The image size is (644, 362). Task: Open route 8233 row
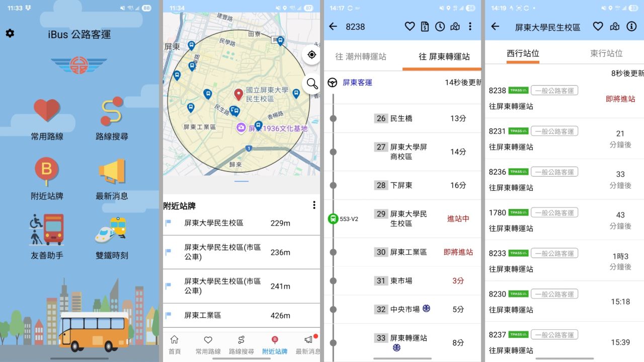tap(564, 261)
